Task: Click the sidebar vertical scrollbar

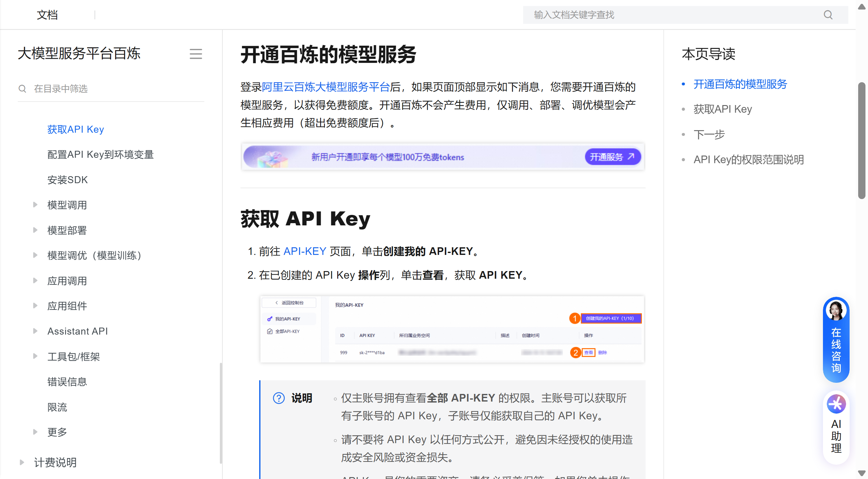Action: [x=221, y=413]
